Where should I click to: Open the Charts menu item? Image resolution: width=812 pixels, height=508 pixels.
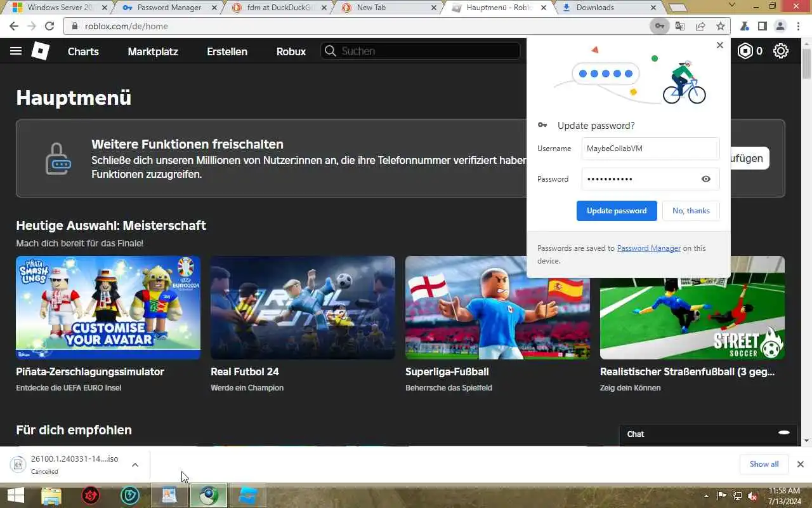tap(83, 51)
